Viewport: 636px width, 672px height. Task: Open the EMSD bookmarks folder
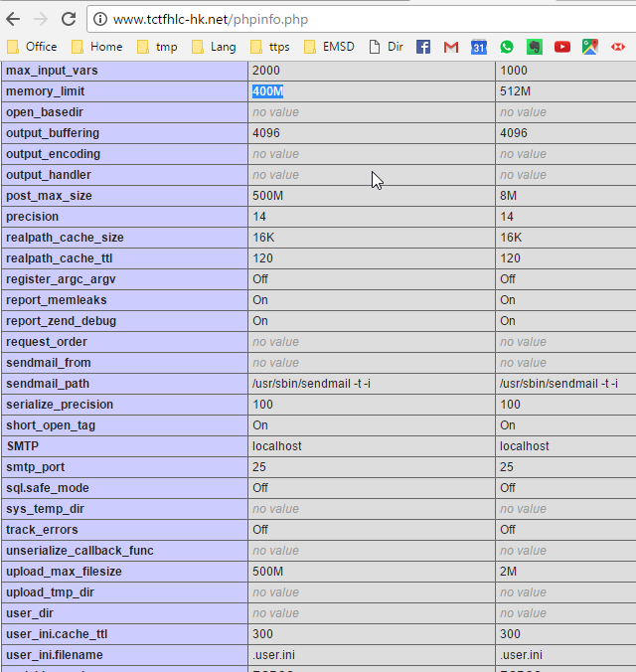329,47
